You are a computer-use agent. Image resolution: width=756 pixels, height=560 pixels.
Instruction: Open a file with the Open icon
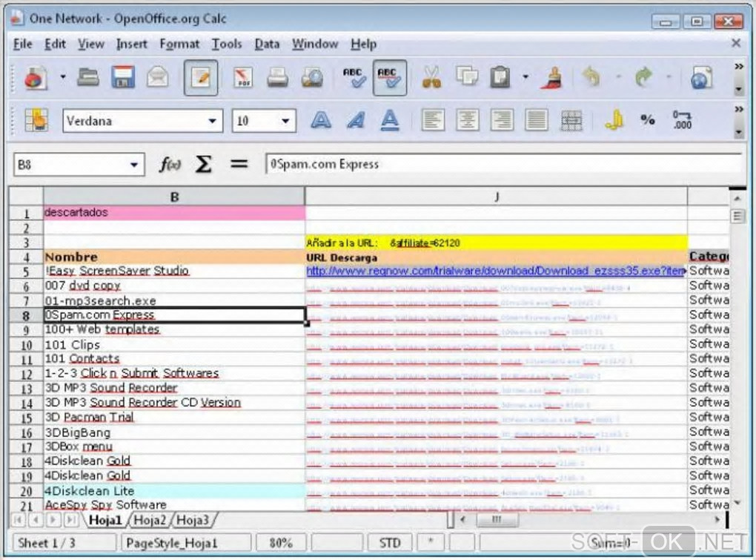point(88,77)
